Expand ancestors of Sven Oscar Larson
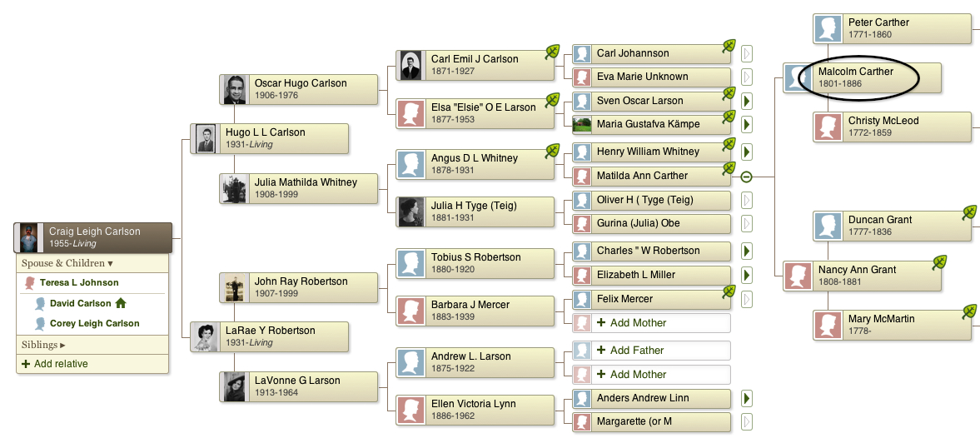 [746, 101]
